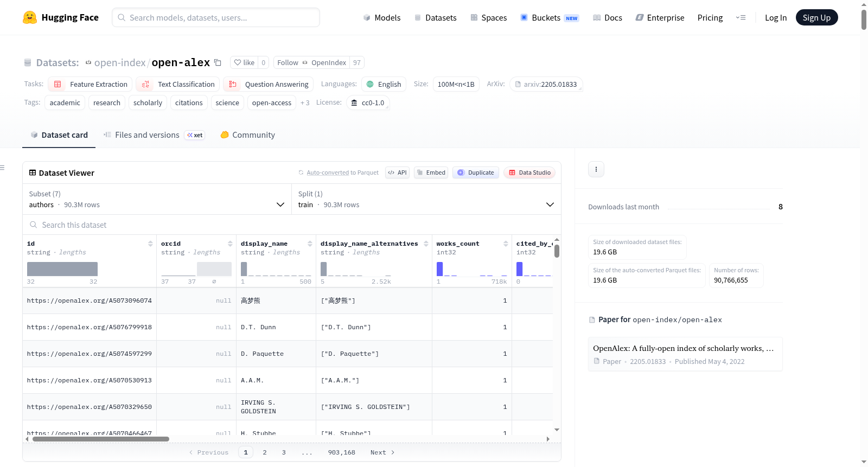868x467 pixels.
Task: Click the Search this dataset field
Action: coord(292,225)
